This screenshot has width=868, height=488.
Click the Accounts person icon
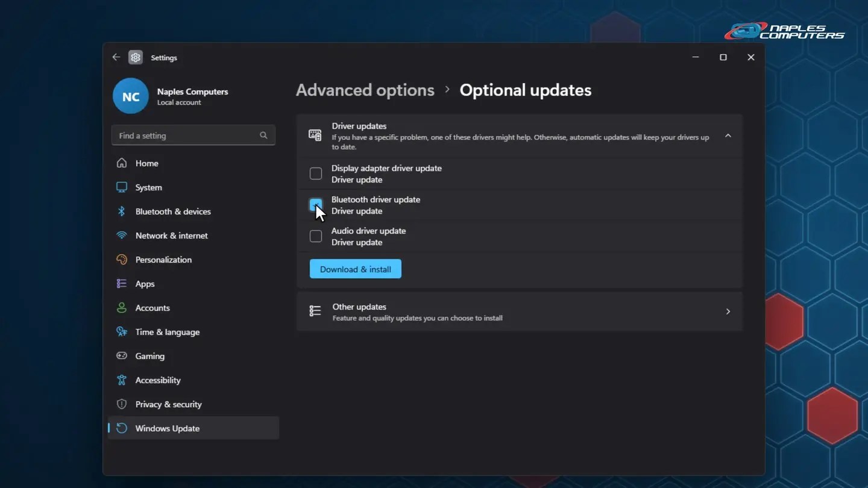click(122, 308)
